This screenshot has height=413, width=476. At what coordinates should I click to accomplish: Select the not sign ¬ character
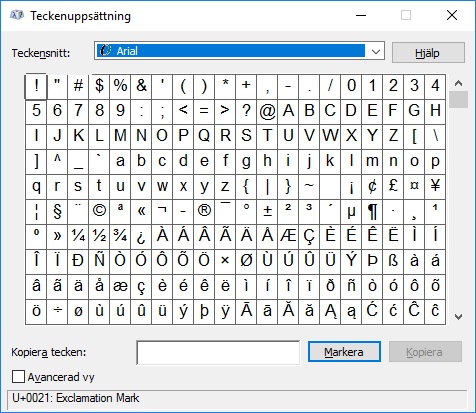coord(162,212)
